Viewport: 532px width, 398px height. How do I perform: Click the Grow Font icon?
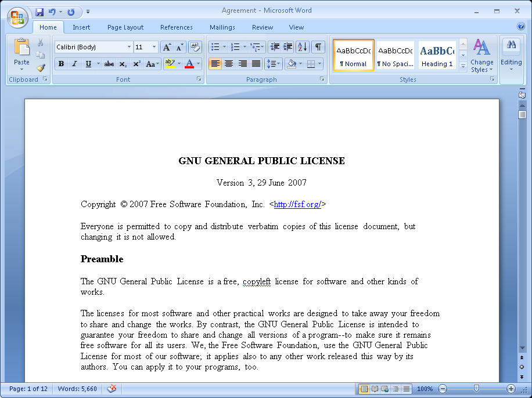(x=167, y=47)
